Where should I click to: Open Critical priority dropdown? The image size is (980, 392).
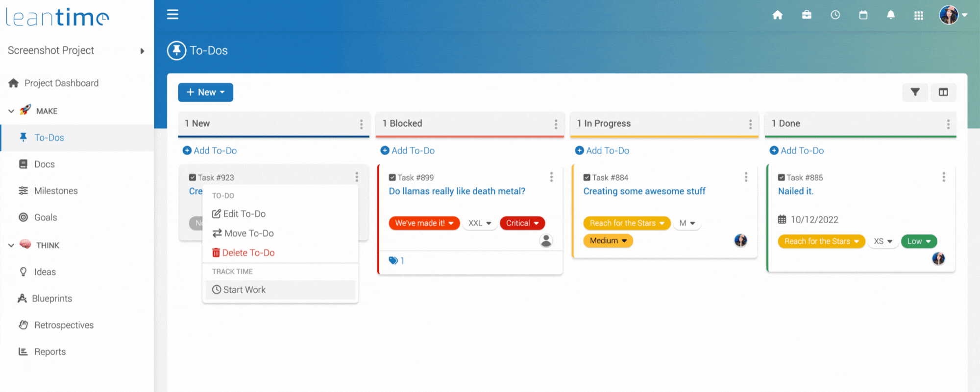(x=522, y=223)
